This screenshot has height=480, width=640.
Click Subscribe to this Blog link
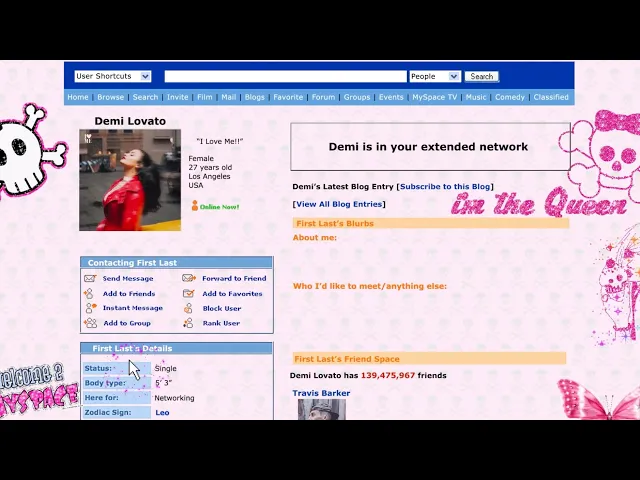[x=445, y=187]
